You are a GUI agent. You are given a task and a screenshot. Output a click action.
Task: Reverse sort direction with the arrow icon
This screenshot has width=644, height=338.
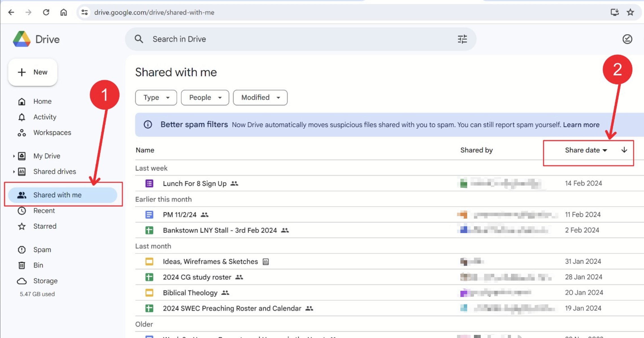pos(624,150)
